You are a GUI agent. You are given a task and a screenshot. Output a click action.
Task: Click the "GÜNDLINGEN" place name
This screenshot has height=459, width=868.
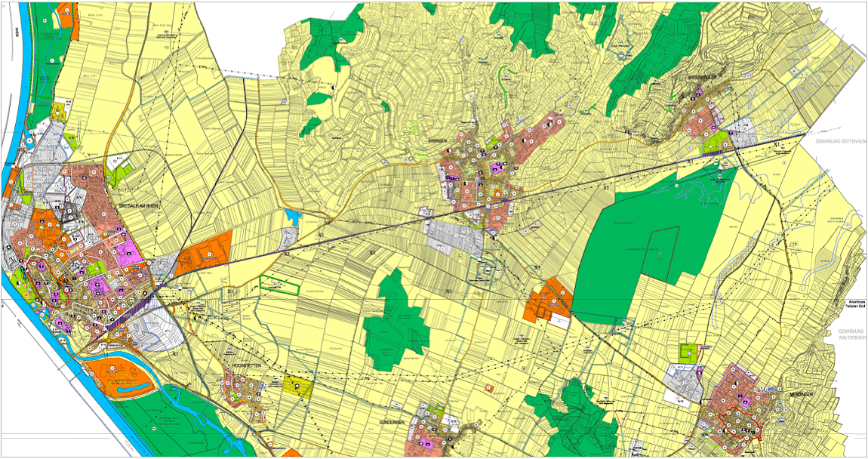[x=392, y=423]
